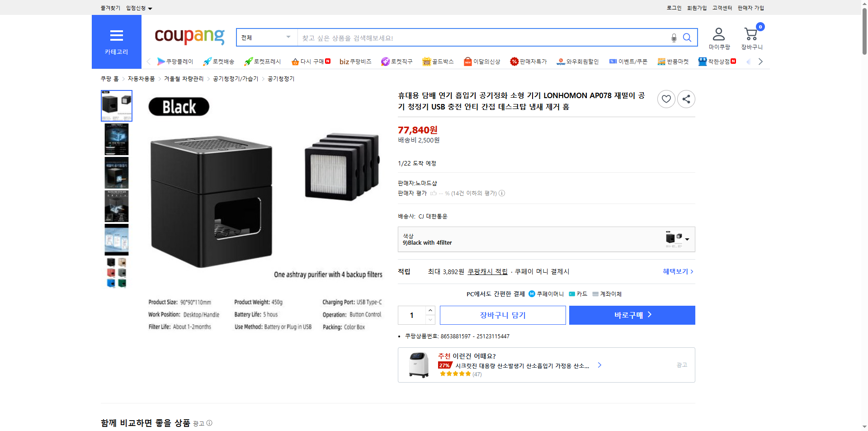Expand the 입점신청 menu chevron

(x=151, y=8)
